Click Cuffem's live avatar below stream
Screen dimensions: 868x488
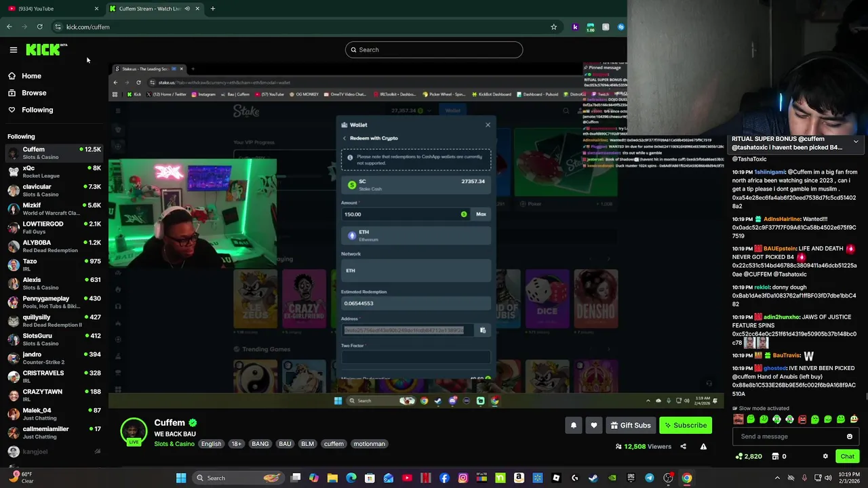134,432
